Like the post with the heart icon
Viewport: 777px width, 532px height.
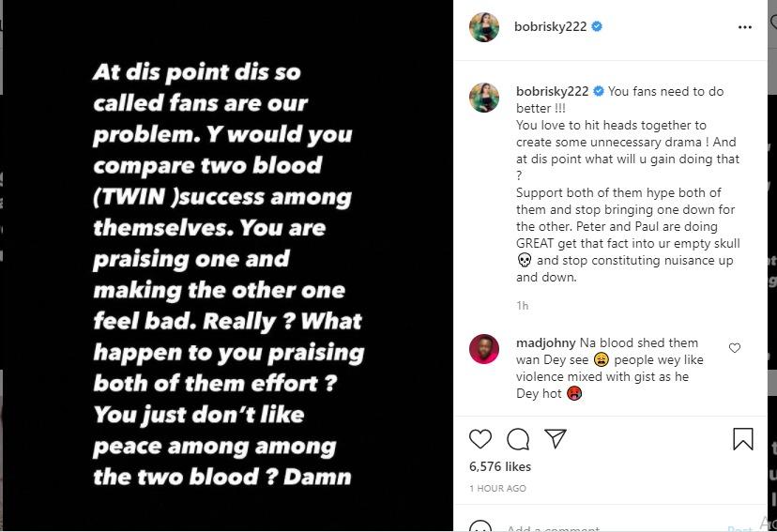480,439
